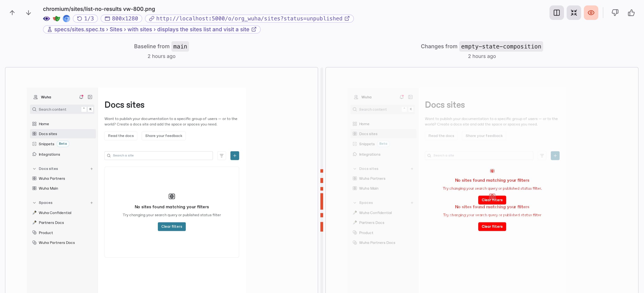Click Spaces section plus in changes
This screenshot has width=644, height=293.
pyautogui.click(x=412, y=203)
